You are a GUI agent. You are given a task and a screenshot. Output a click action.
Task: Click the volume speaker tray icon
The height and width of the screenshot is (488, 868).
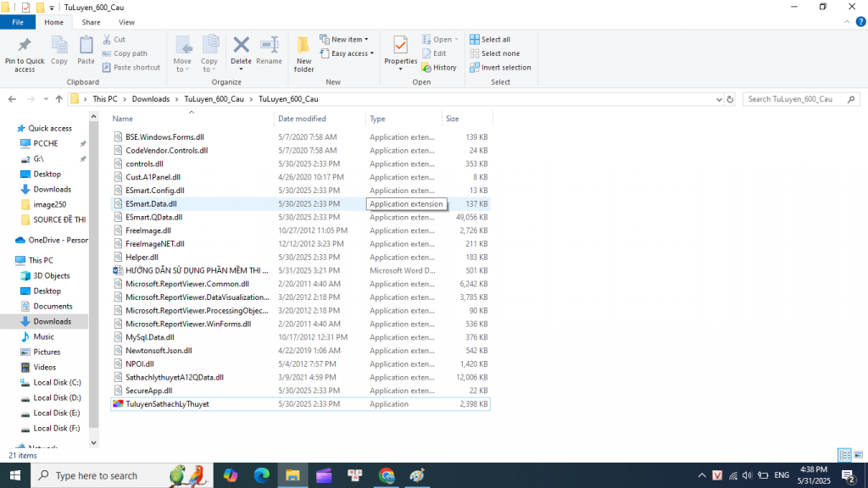(748, 475)
